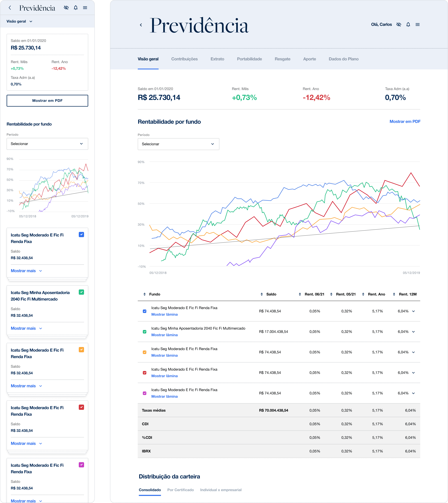This screenshot has height=503, width=448.
Task: Expand Minha Aposentadoria table row chevron
Action: click(x=413, y=332)
